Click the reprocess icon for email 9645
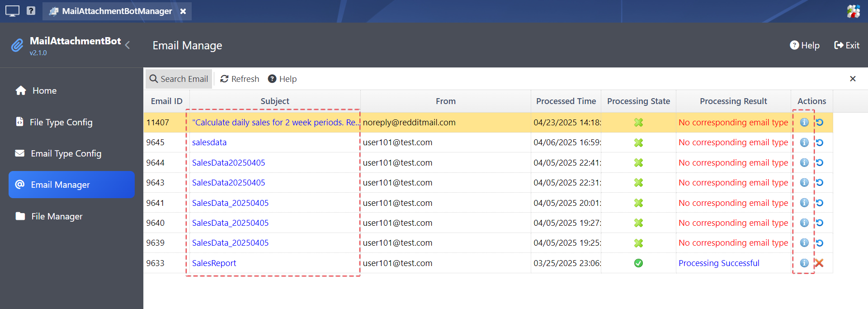 [819, 143]
